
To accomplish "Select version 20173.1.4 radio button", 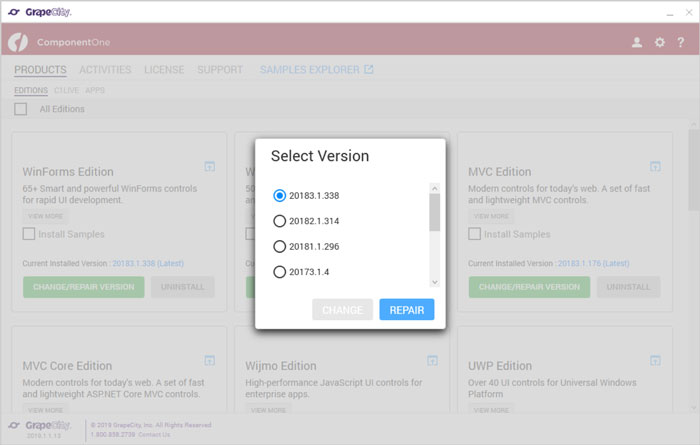I will [279, 272].
